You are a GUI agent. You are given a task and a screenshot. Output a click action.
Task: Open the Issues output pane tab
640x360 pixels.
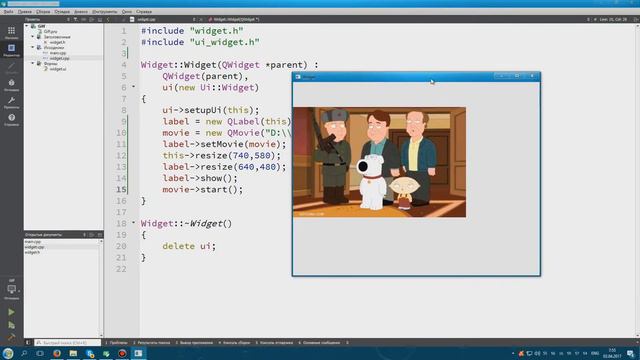[116, 343]
